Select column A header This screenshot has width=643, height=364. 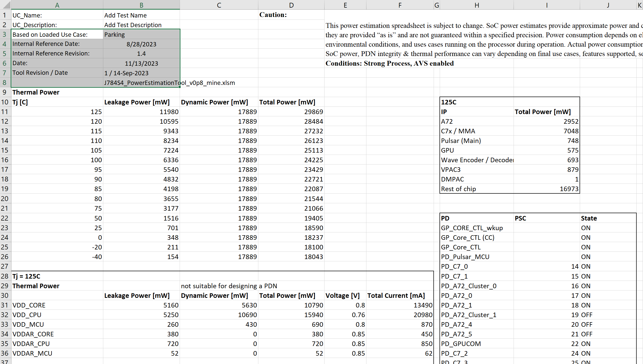57,5
